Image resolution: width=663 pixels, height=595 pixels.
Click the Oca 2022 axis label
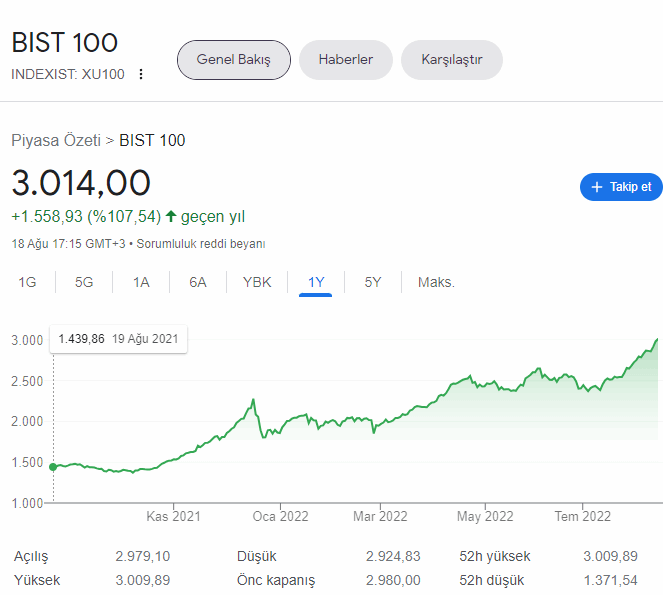pos(280,516)
